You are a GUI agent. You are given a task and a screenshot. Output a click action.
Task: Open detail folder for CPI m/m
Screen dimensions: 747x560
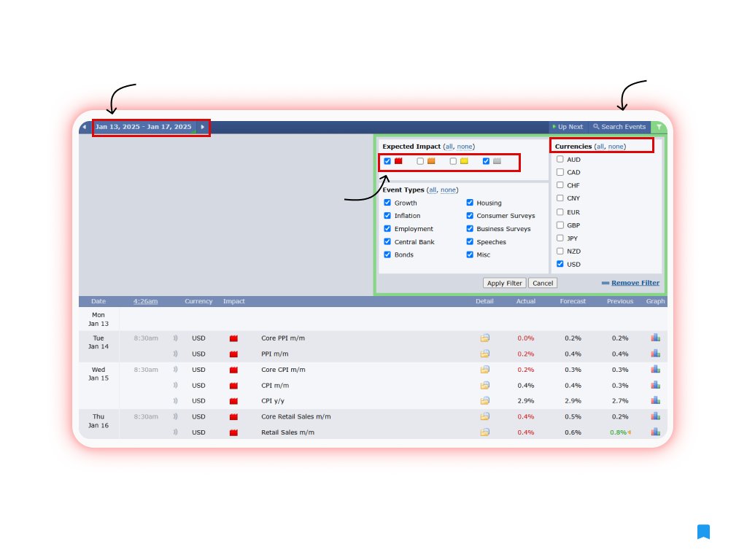pyautogui.click(x=484, y=385)
